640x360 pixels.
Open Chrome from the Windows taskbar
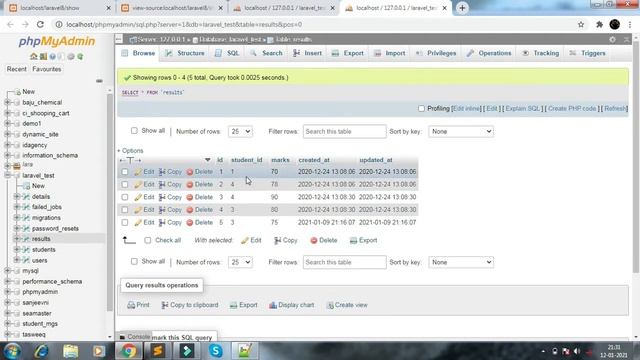128,351
